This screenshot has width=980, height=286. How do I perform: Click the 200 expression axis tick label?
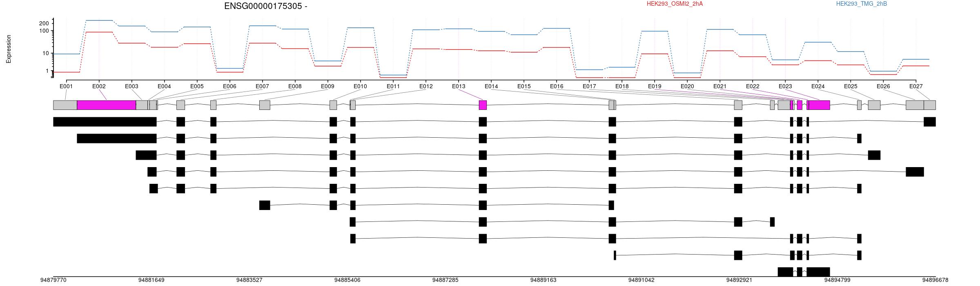[x=44, y=23]
